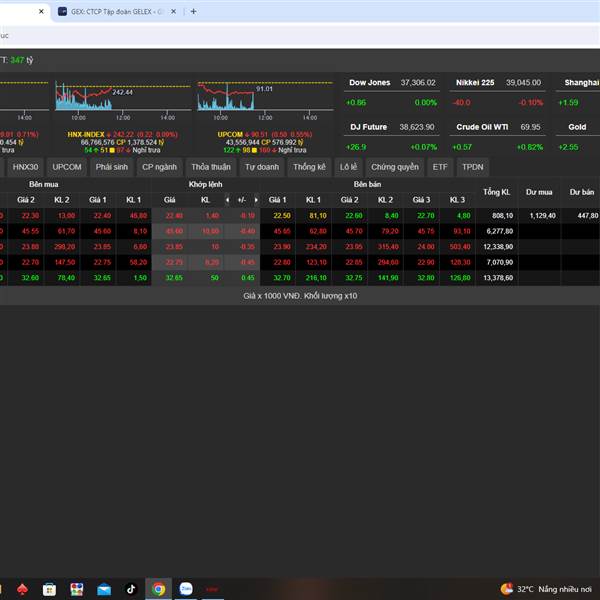Viewport: 600px width, 600px height.
Task: Click footer note Giá x 1000 VNĐ
Action: pyautogui.click(x=300, y=296)
